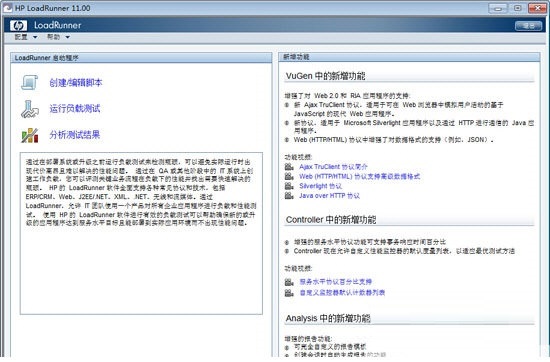Click the LoadRunner wordmark in the banner

click(x=58, y=25)
